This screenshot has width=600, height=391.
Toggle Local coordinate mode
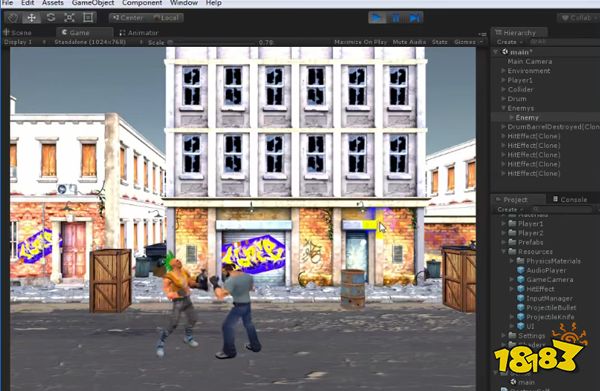tap(166, 18)
